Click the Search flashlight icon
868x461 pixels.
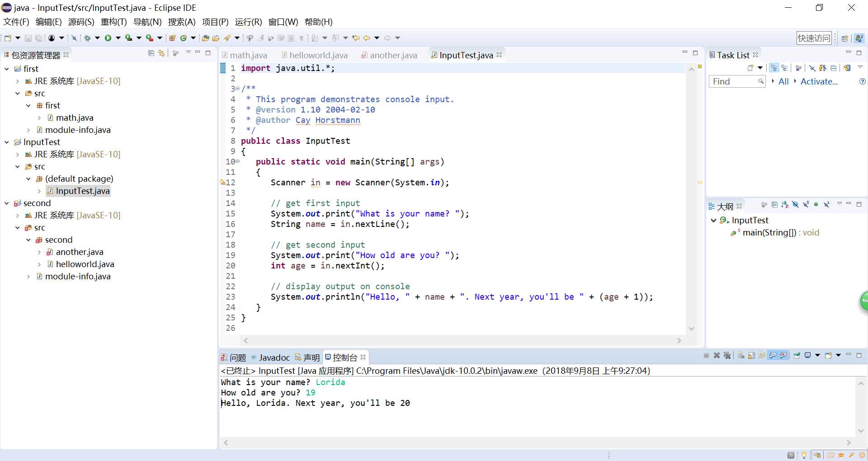pyautogui.click(x=227, y=38)
